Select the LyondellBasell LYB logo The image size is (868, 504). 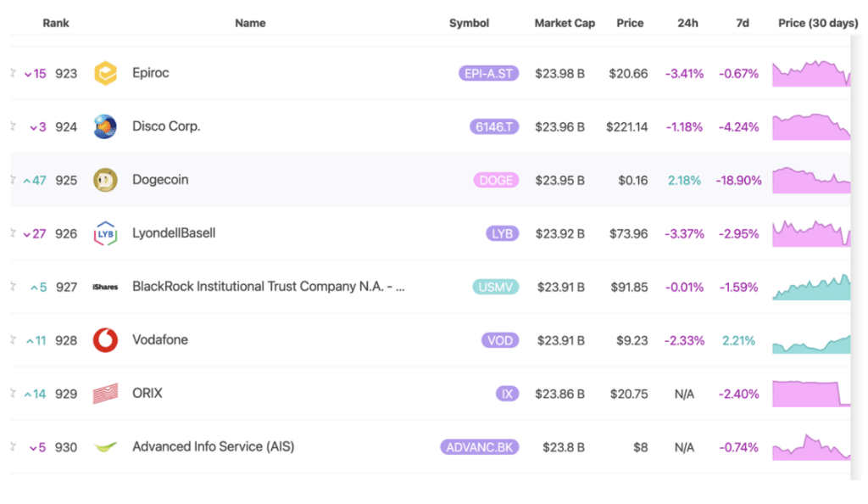point(105,233)
